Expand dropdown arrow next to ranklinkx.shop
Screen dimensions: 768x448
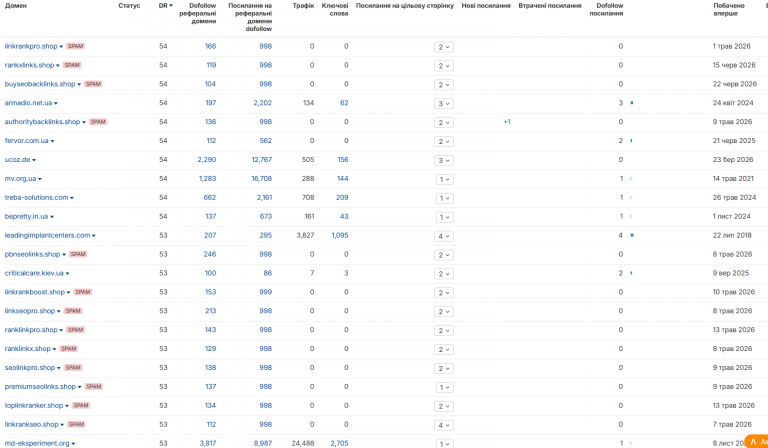coord(54,349)
